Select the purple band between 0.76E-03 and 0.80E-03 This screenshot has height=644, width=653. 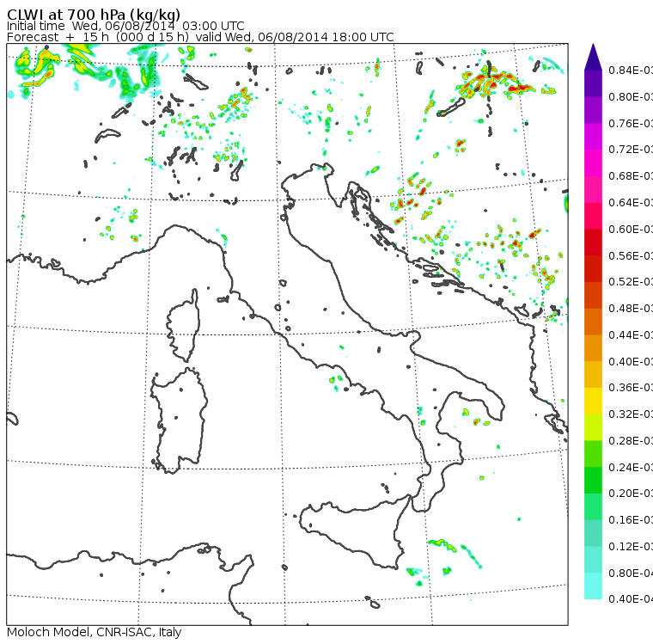click(x=593, y=110)
